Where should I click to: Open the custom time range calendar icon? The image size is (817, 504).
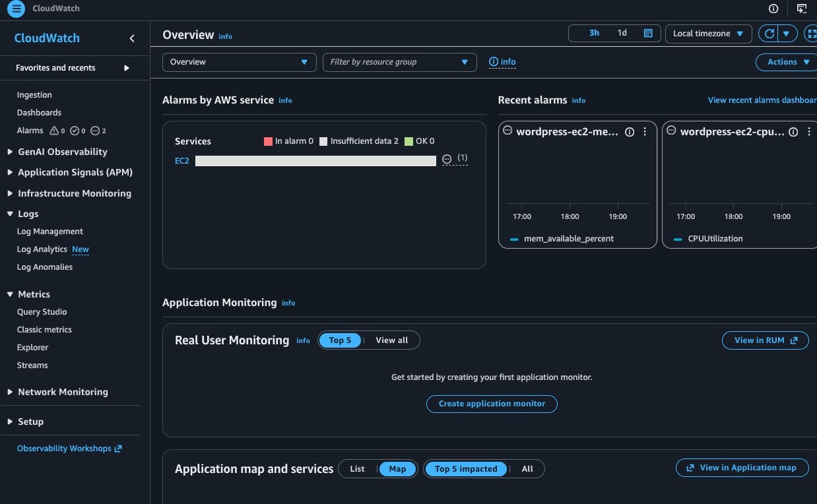pyautogui.click(x=648, y=33)
